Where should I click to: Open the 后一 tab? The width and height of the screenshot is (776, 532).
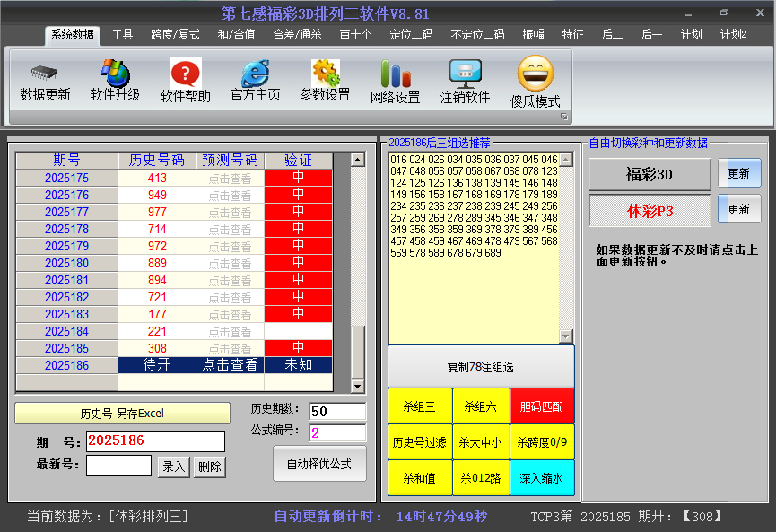[x=651, y=35]
